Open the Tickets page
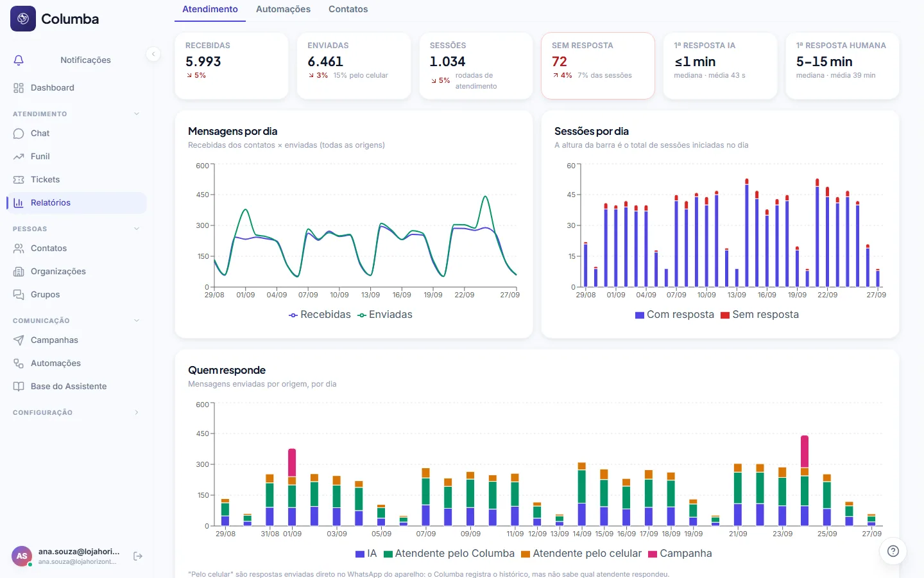Screen dimensions: 924x578 point(76,180)
